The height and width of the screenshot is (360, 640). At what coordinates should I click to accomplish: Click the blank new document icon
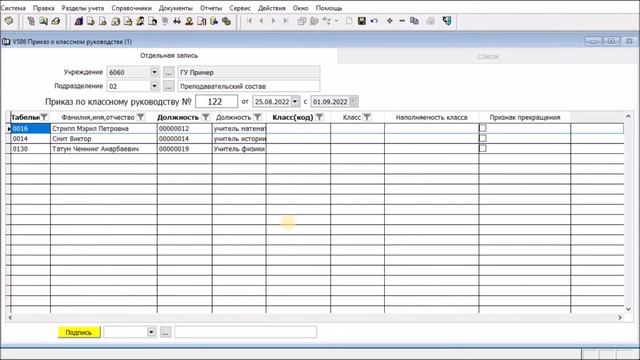(349, 21)
